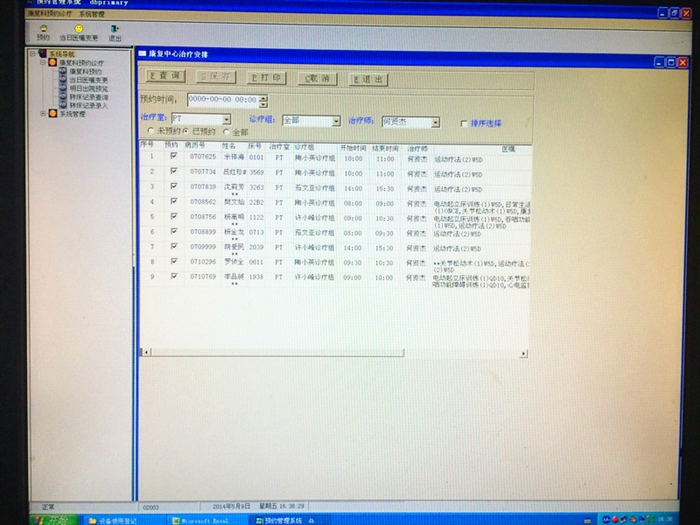
Task: Click the icon next to 转床记录录入
Action: coord(63,105)
